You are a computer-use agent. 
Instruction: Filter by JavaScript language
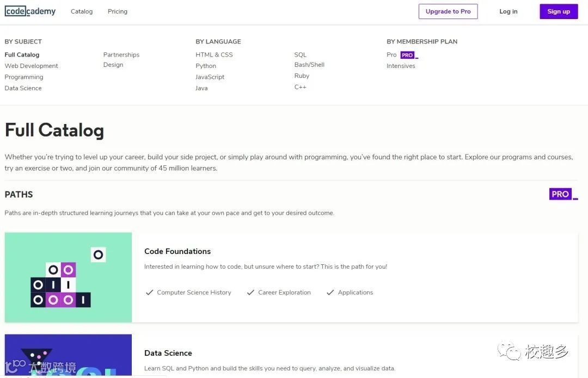click(210, 77)
